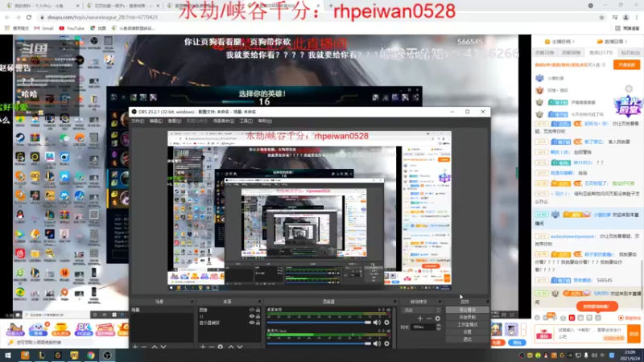Toggle visibility of 图像 source

pos(252,310)
